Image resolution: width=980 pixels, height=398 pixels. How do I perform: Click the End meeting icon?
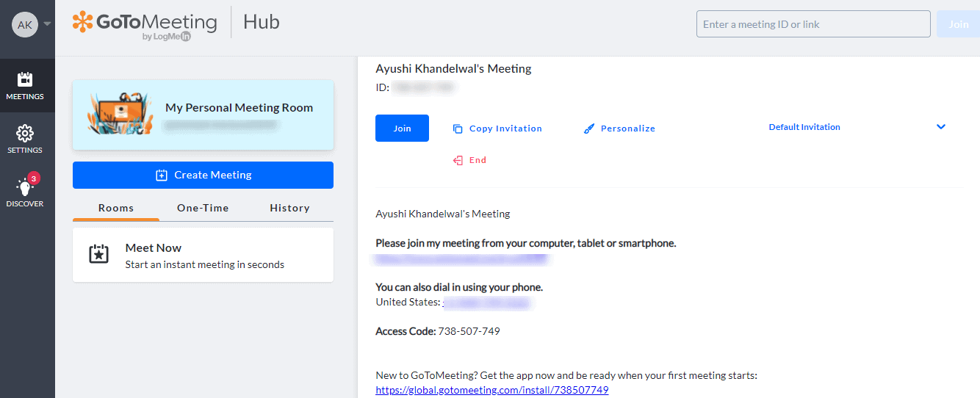[x=458, y=160]
